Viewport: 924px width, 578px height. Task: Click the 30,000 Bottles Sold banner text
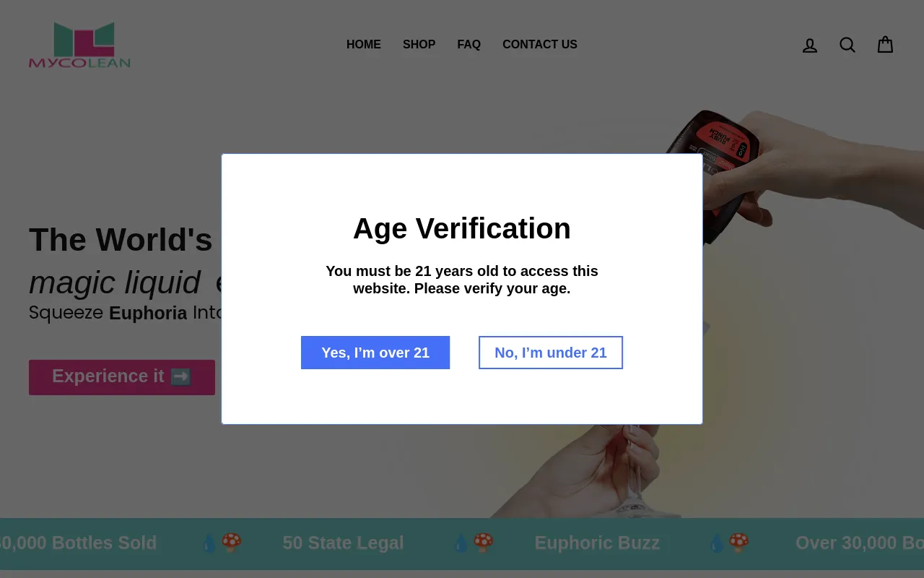coord(79,543)
